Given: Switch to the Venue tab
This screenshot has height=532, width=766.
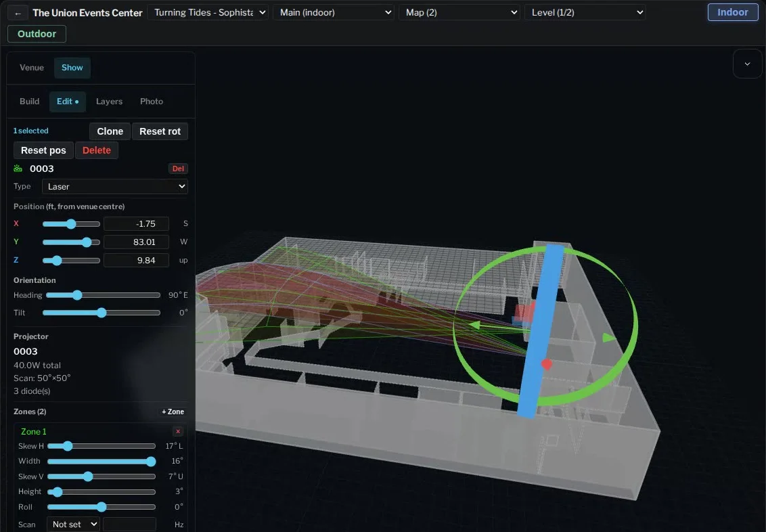Looking at the screenshot, I should 32,68.
